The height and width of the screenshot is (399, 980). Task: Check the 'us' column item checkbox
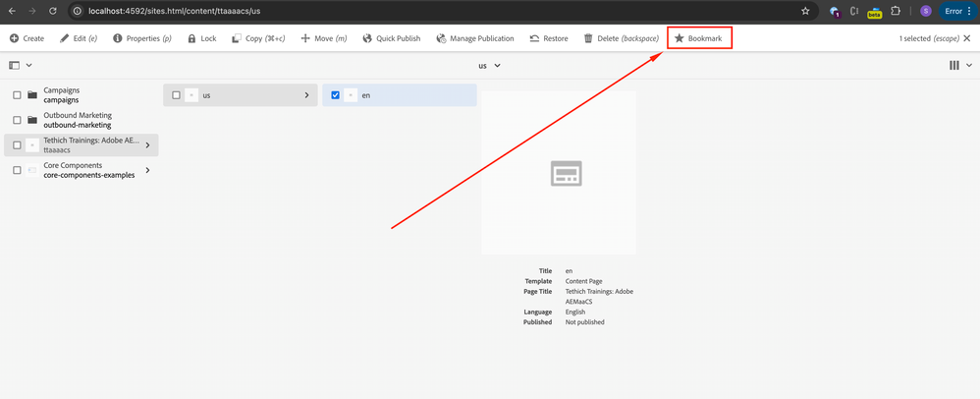[x=176, y=95]
